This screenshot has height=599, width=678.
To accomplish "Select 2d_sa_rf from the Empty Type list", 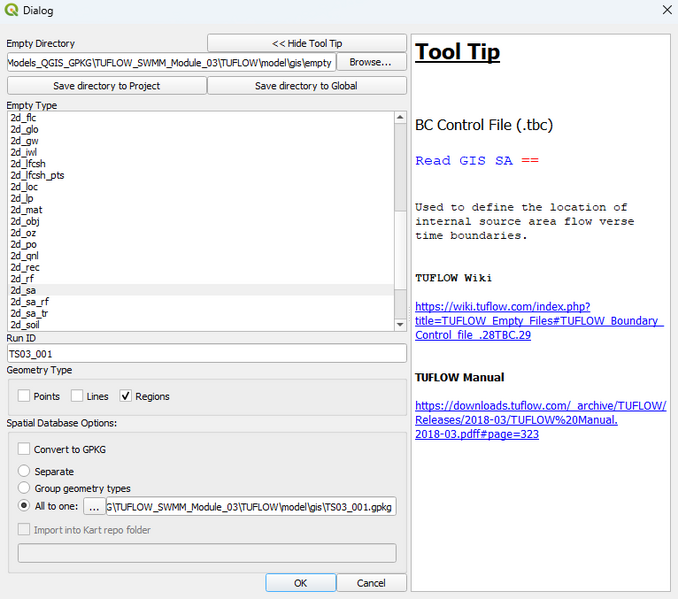I will (30, 302).
